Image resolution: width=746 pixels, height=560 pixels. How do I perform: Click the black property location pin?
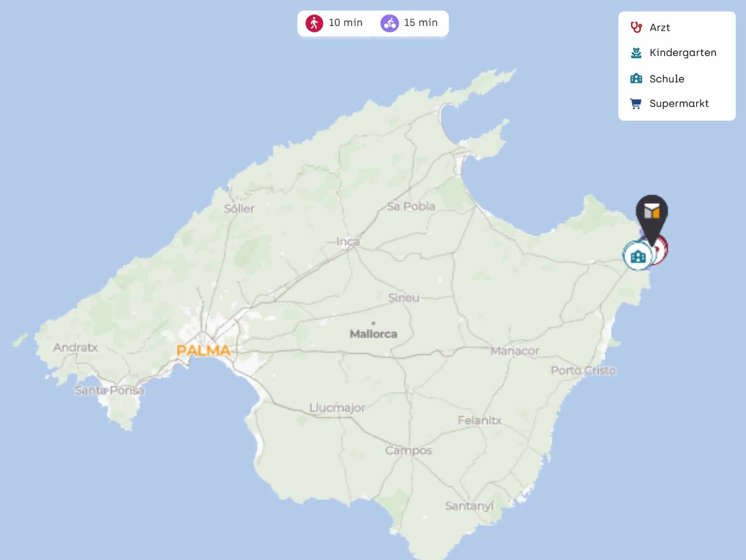click(x=652, y=213)
